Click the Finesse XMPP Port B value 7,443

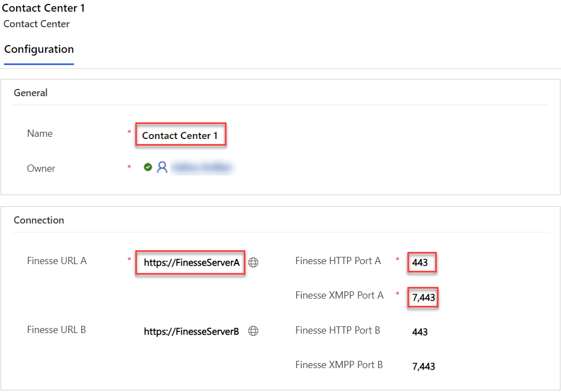[x=424, y=366]
